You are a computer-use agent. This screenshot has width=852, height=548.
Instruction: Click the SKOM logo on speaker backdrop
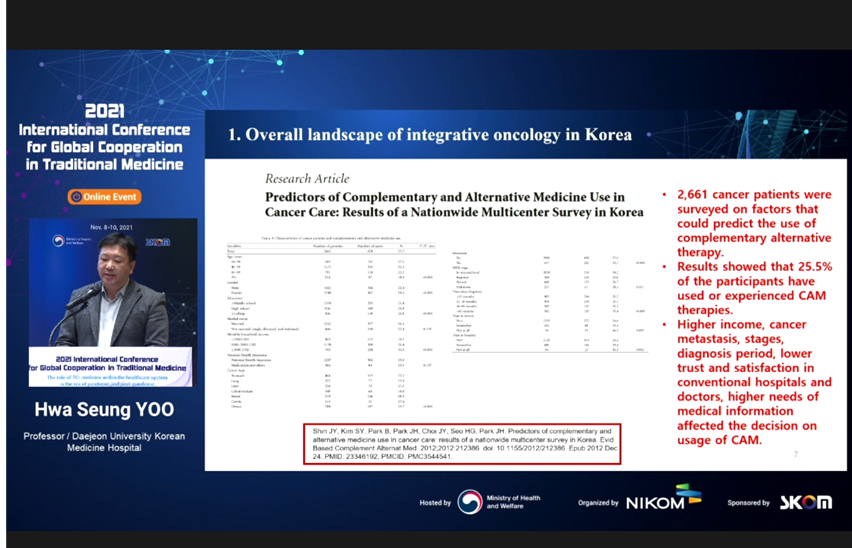157,241
